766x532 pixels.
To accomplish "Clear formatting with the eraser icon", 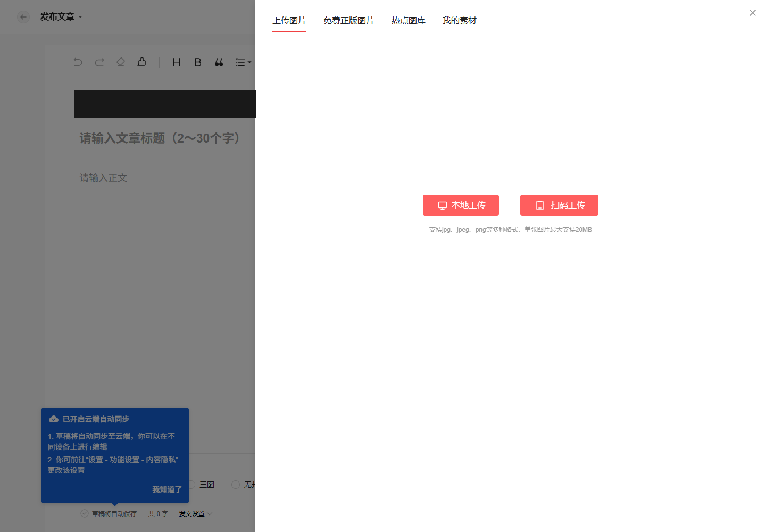I will tap(121, 62).
